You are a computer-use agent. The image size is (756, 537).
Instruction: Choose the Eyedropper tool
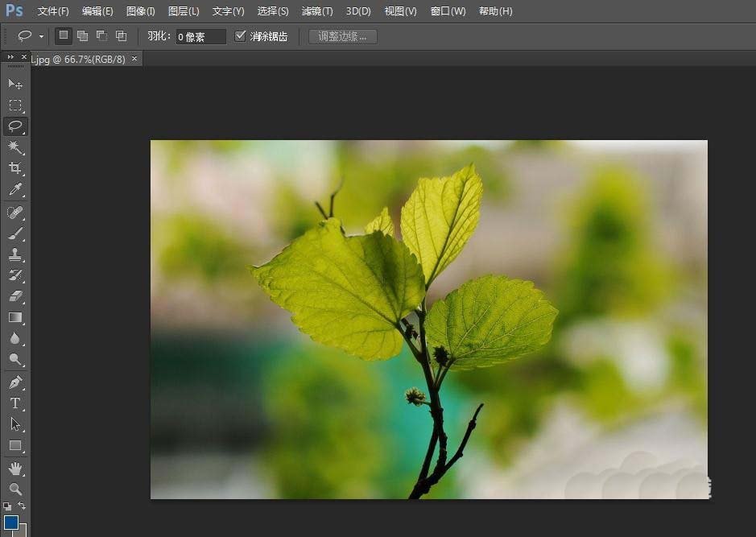pos(15,190)
